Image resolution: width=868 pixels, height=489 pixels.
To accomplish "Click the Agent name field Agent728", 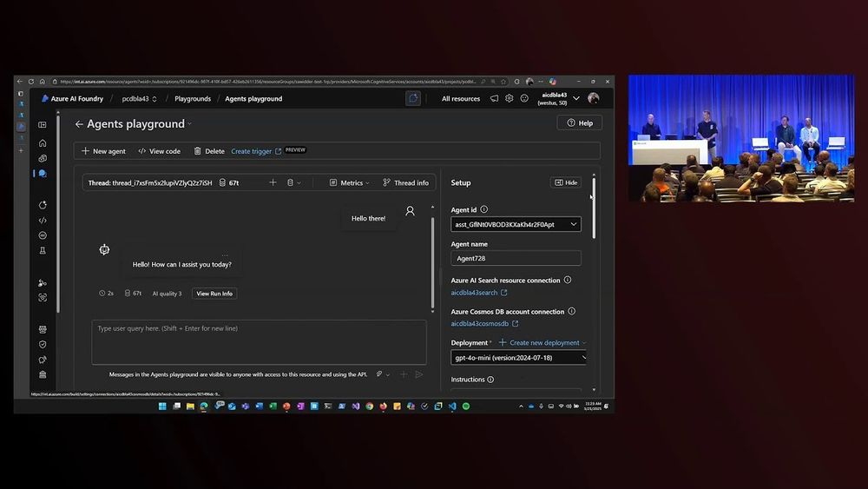I will coord(516,258).
